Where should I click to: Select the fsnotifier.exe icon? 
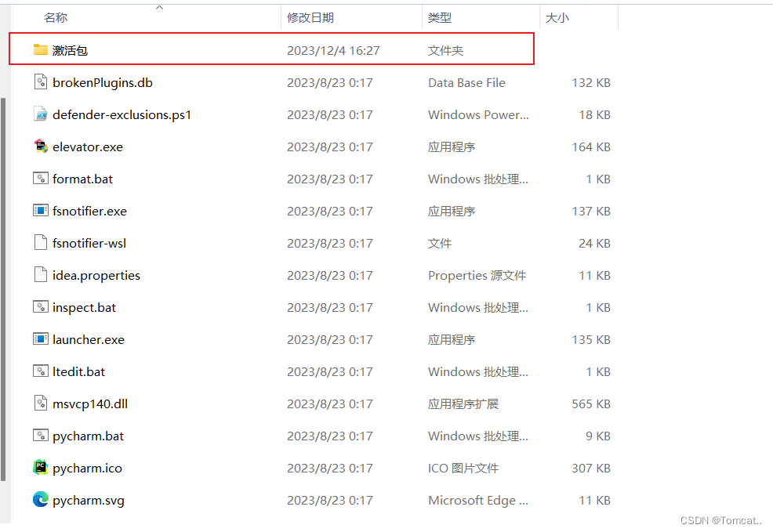point(41,210)
